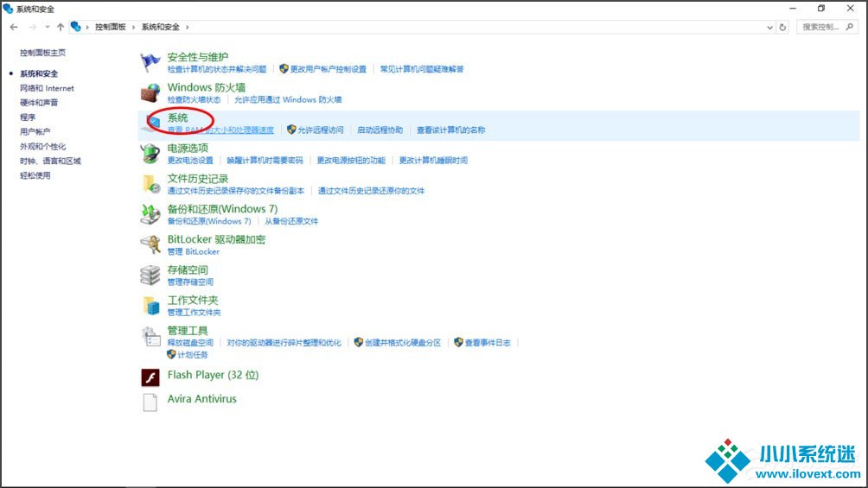Click the Avira Antivirus blank icon
868x488 pixels.
point(150,402)
